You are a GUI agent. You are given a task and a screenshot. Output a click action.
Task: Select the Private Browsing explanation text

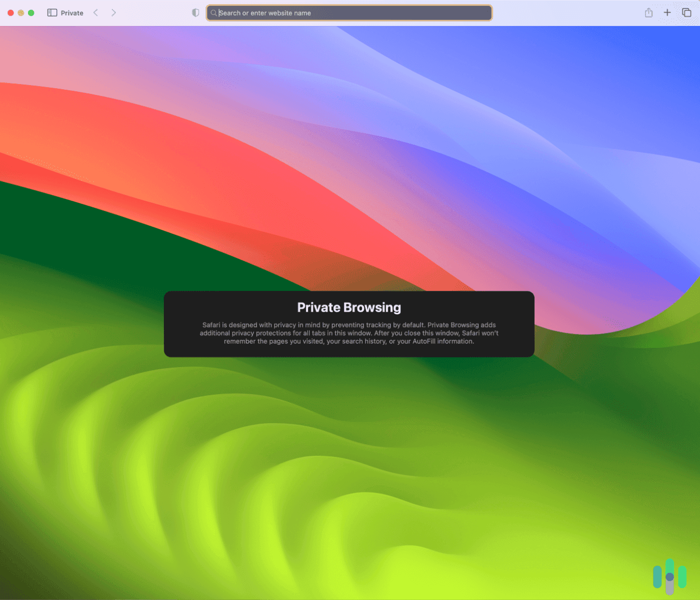348,333
